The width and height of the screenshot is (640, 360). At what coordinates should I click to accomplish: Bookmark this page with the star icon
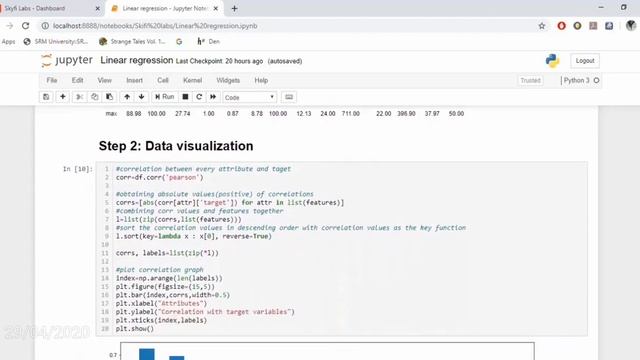pos(542,26)
